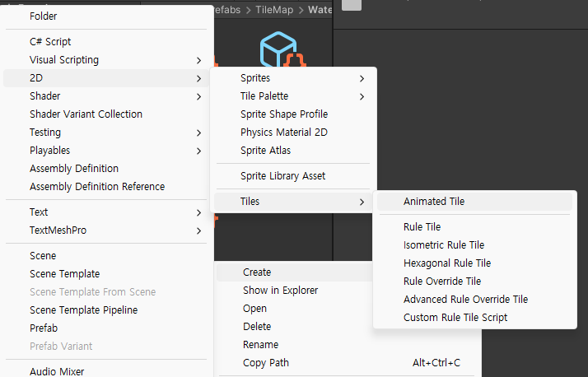Choose Scene Template Pipeline
This screenshot has width=588, height=377.
(106, 310)
